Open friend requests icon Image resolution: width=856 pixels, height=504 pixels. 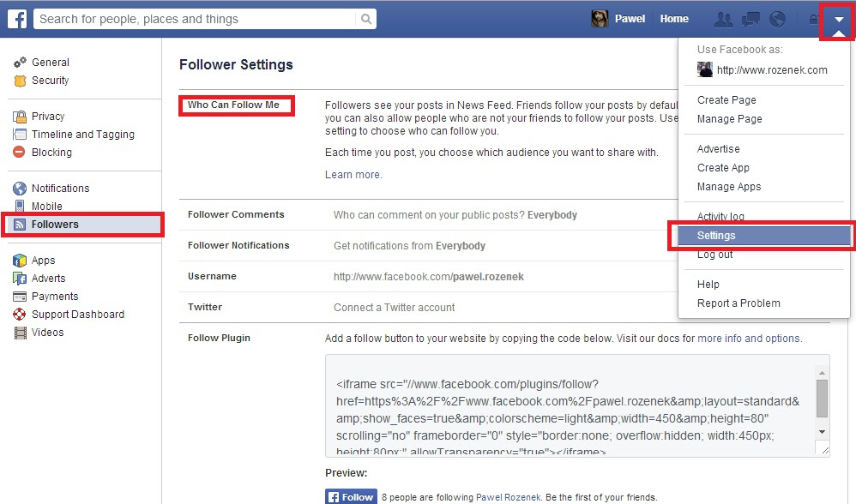(724, 19)
